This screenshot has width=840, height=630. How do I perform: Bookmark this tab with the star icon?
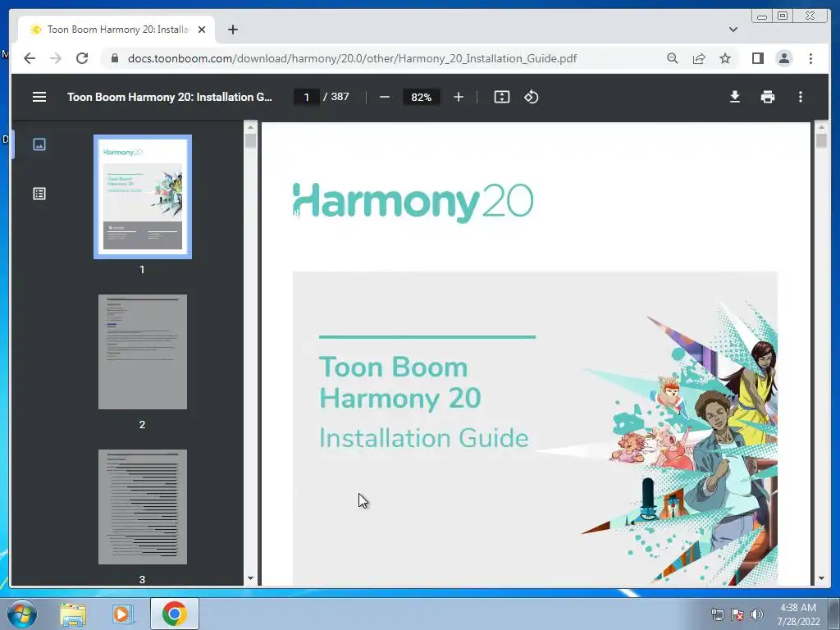point(725,58)
